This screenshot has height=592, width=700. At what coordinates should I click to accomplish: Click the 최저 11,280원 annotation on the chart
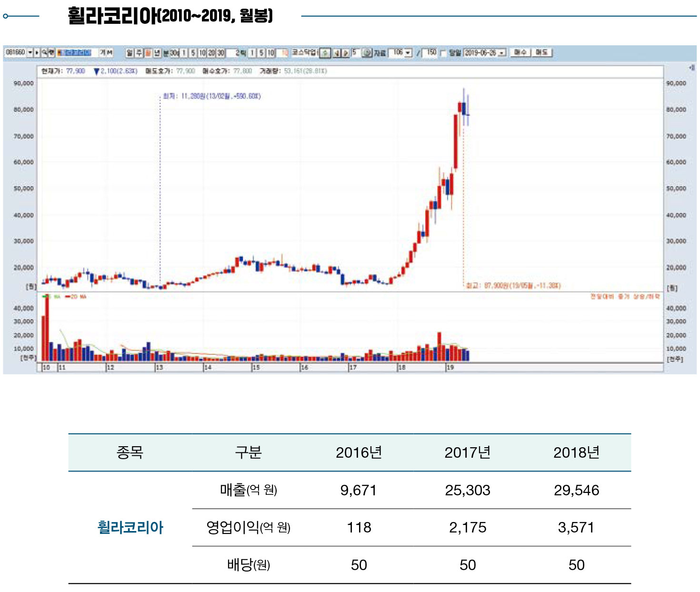[x=212, y=96]
